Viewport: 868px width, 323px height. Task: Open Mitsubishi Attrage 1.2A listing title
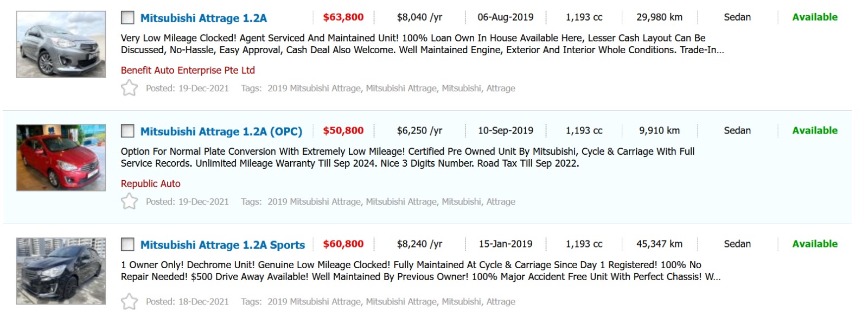203,18
